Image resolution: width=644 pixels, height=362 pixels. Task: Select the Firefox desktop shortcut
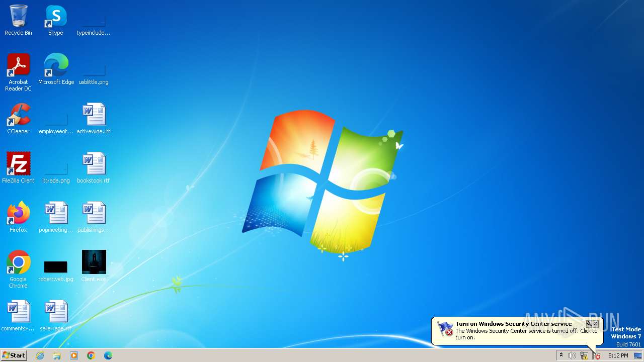click(x=18, y=217)
